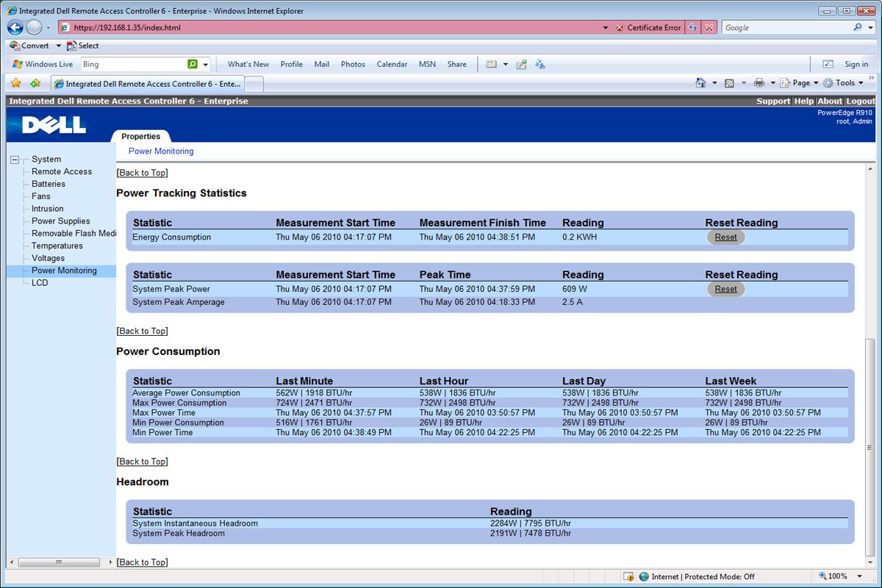This screenshot has width=882, height=588.
Task: Select Power Supplies in navigation tree
Action: (61, 221)
